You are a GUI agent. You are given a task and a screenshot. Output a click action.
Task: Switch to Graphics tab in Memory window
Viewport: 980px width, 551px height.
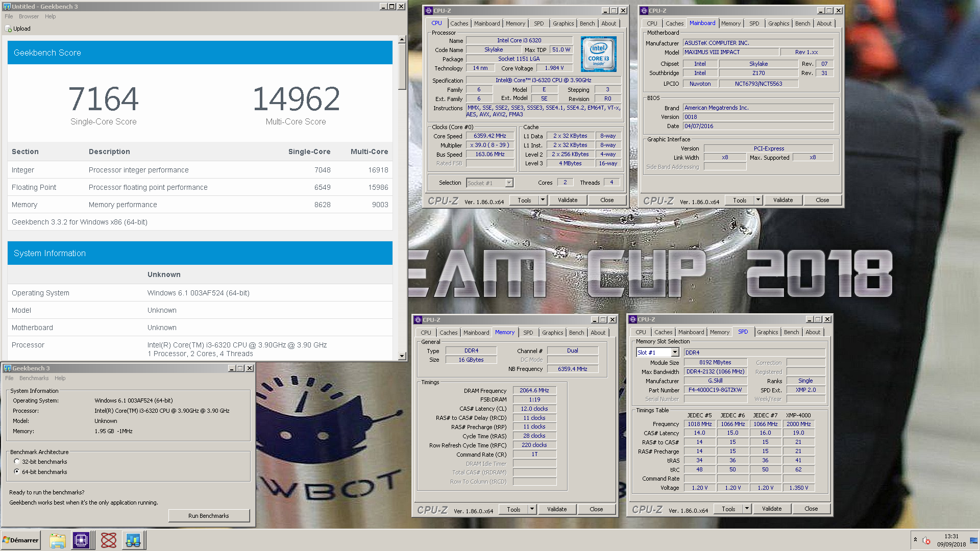[553, 333]
